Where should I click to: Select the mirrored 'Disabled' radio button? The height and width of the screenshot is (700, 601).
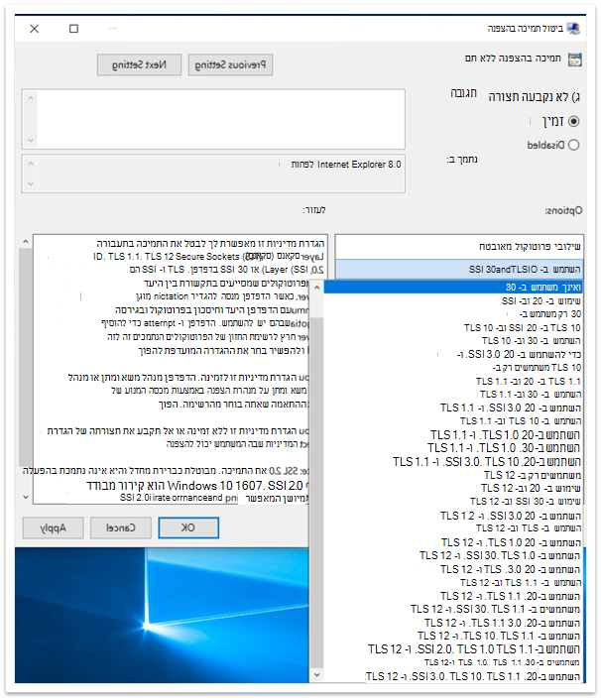[574, 145]
